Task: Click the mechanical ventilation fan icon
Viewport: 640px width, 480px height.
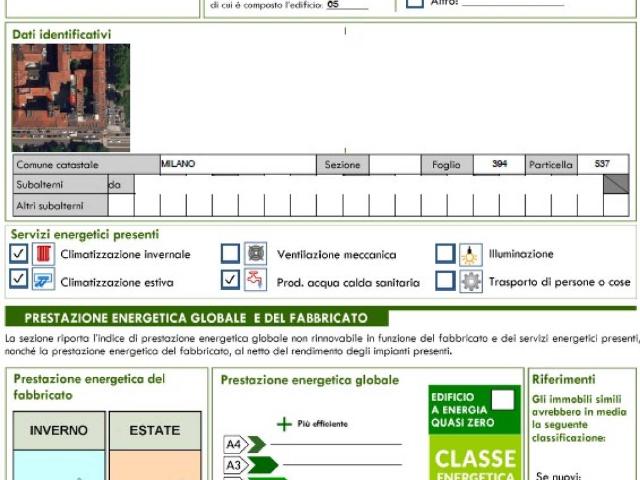Action: coord(256,253)
